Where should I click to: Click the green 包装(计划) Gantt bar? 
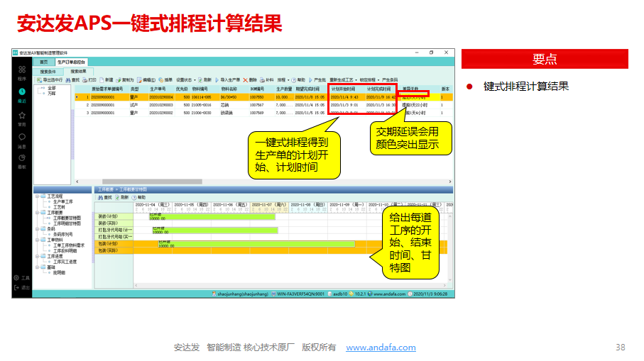(257, 244)
